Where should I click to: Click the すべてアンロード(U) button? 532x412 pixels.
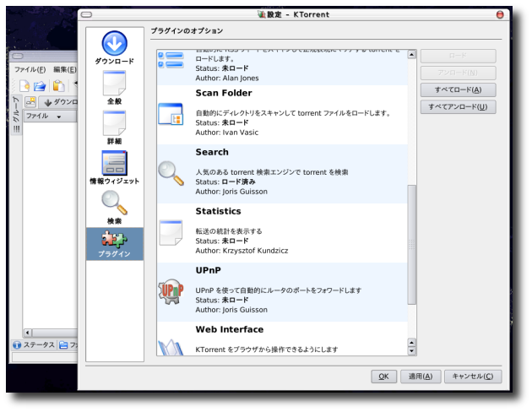(x=458, y=107)
